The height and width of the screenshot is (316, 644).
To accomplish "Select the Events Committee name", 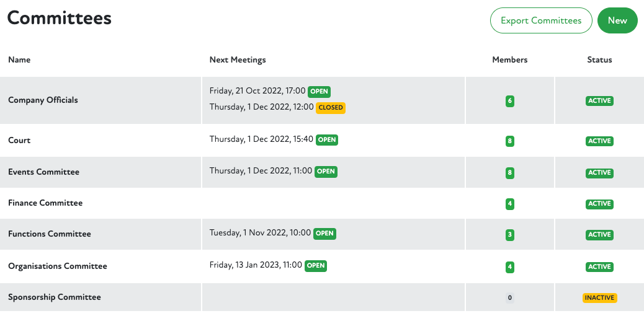I will point(43,172).
